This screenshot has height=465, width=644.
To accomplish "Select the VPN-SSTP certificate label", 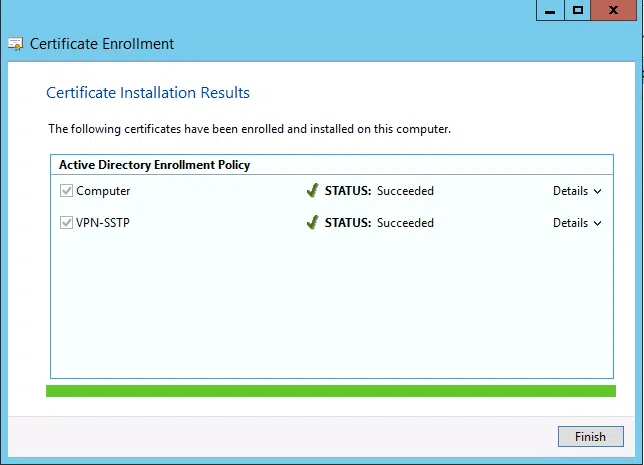I will (103, 223).
